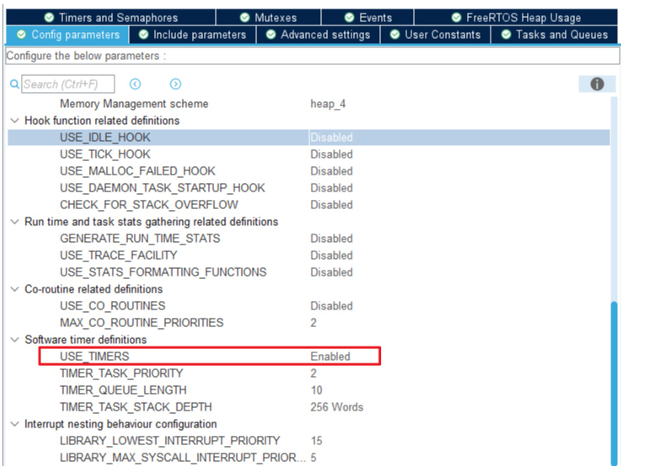This screenshot has width=647, height=475.
Task: Change CHECK_FOR_STACK_OVERFLOW Disabled value
Action: click(x=332, y=205)
